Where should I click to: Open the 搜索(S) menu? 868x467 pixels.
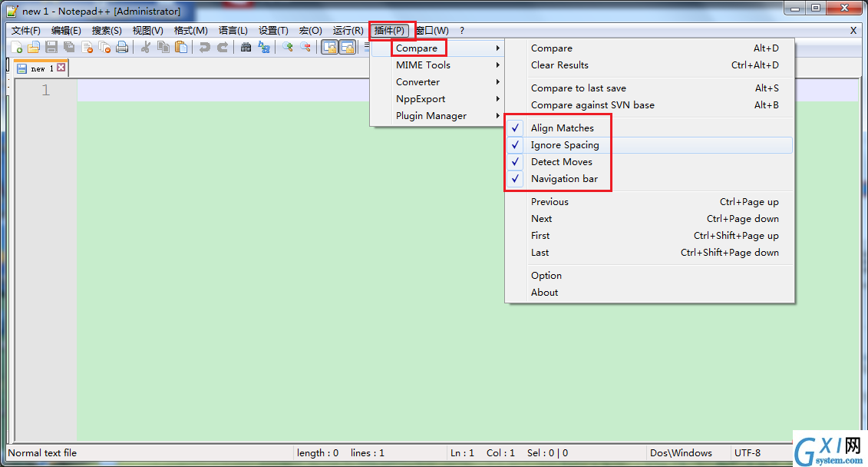click(x=107, y=31)
